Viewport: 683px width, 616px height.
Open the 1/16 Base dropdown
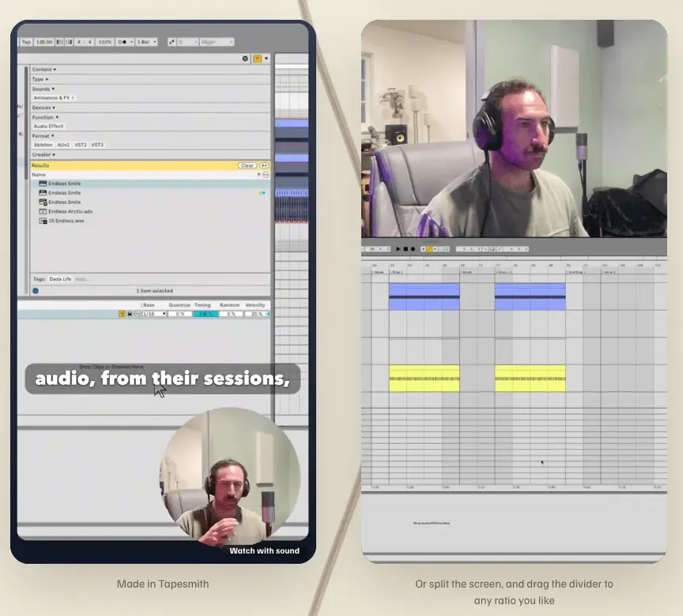[155, 314]
